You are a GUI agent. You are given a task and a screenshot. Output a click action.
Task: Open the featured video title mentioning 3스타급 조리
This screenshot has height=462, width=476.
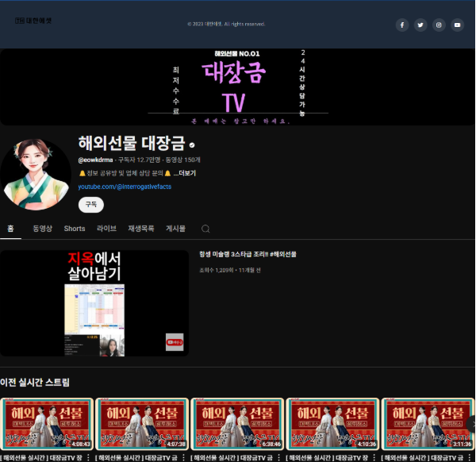pos(248,254)
